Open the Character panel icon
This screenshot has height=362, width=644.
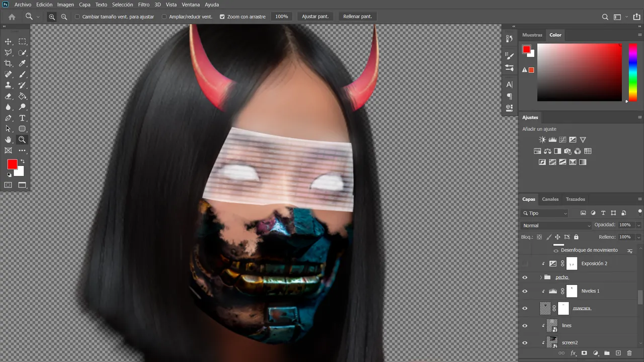click(509, 84)
